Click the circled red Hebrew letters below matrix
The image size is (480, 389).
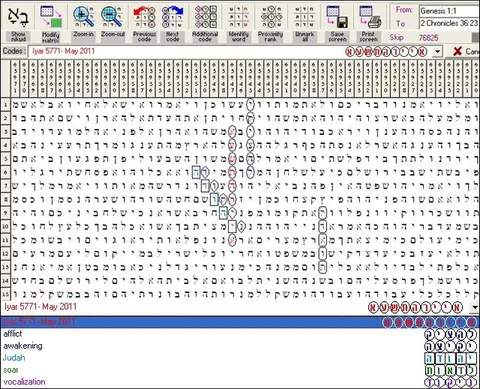(415, 307)
